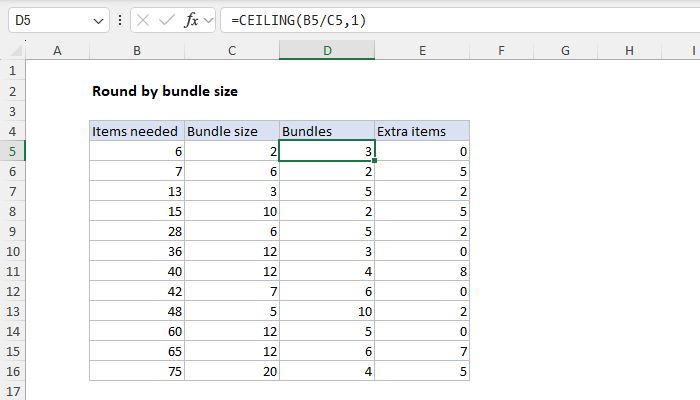Image resolution: width=700 pixels, height=400 pixels.
Task: Click the "Bundle size" header cell
Action: coord(232,131)
